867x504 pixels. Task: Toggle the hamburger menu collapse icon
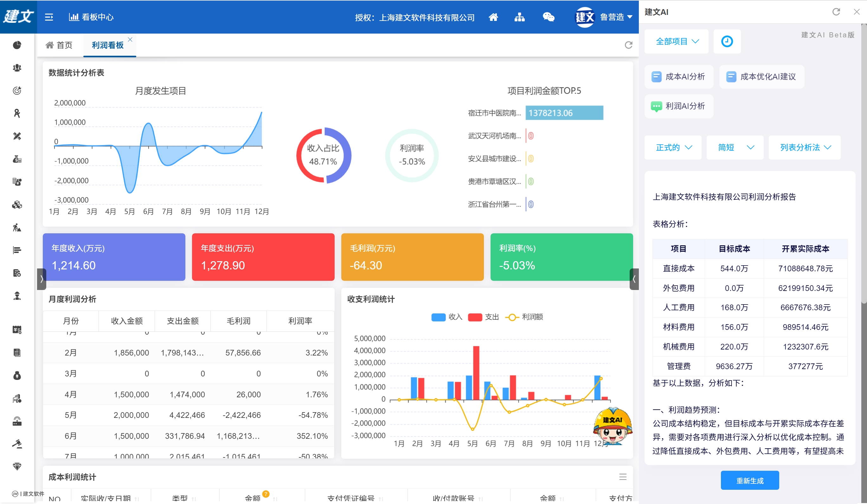[x=49, y=17]
